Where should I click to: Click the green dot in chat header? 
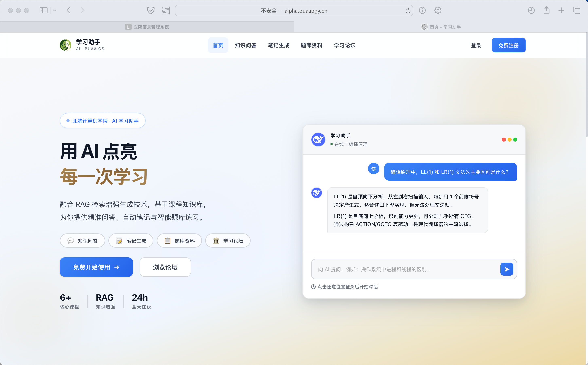[x=515, y=140]
